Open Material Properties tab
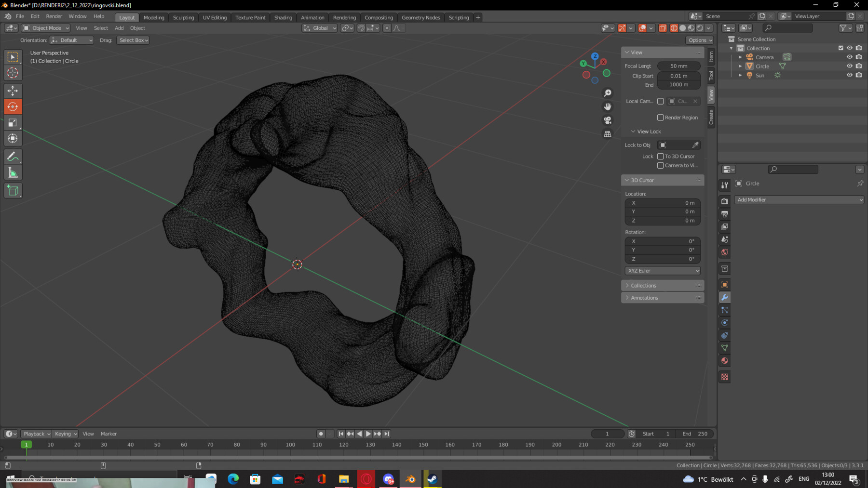 click(x=725, y=360)
